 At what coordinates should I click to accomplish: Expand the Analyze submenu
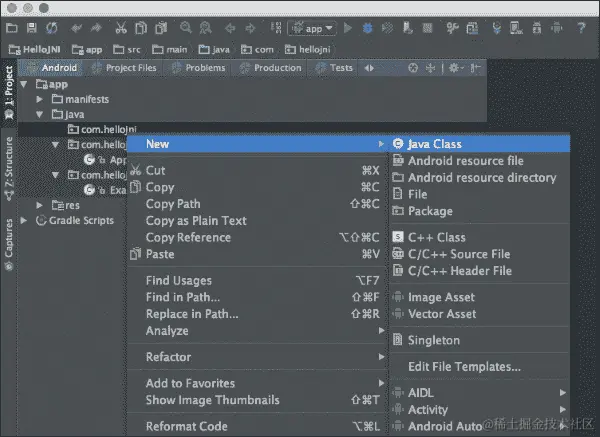(257, 331)
